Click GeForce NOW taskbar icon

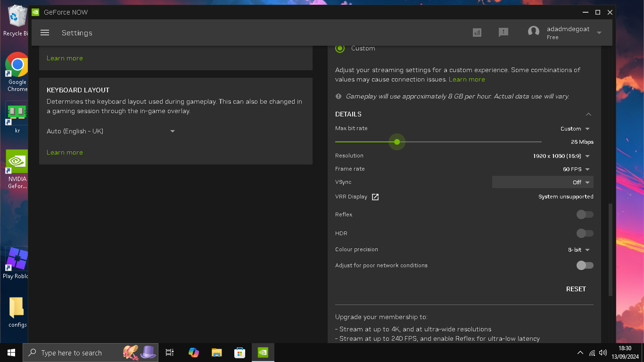tap(263, 353)
